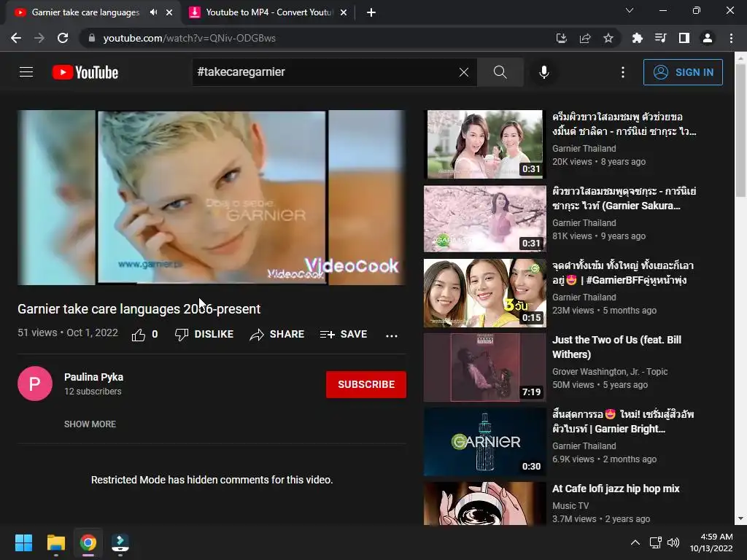Select the Garnier take care languages tab
The image size is (747, 560).
pyautogui.click(x=85, y=12)
